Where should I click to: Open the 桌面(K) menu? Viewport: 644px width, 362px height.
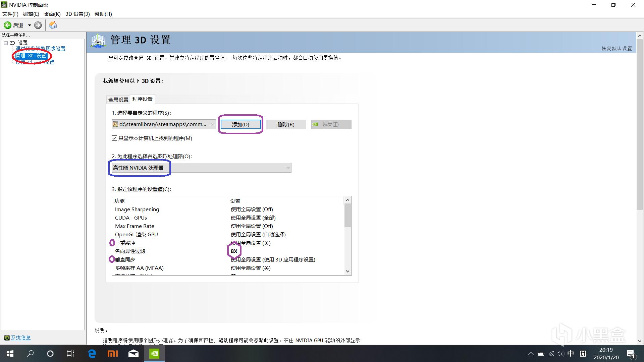click(52, 14)
